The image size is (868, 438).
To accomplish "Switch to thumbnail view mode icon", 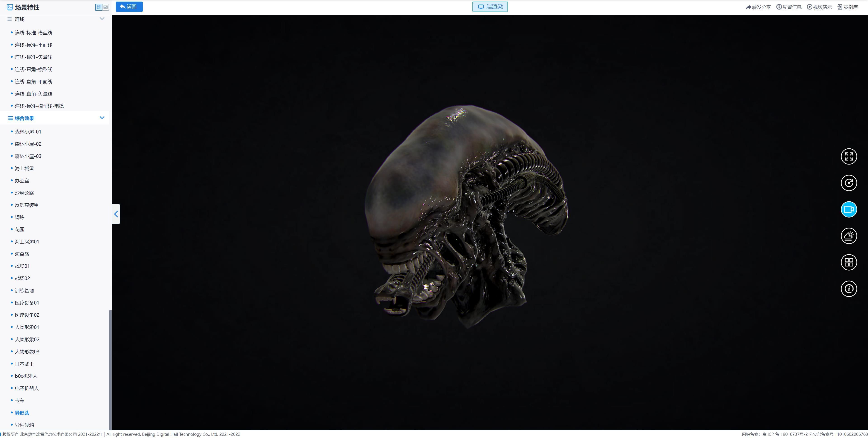I will pyautogui.click(x=106, y=7).
